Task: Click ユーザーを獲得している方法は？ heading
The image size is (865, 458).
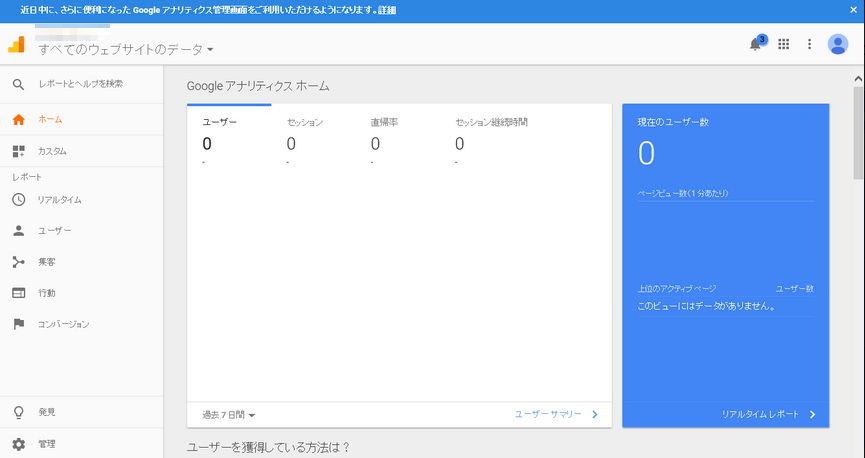Action: point(268,448)
